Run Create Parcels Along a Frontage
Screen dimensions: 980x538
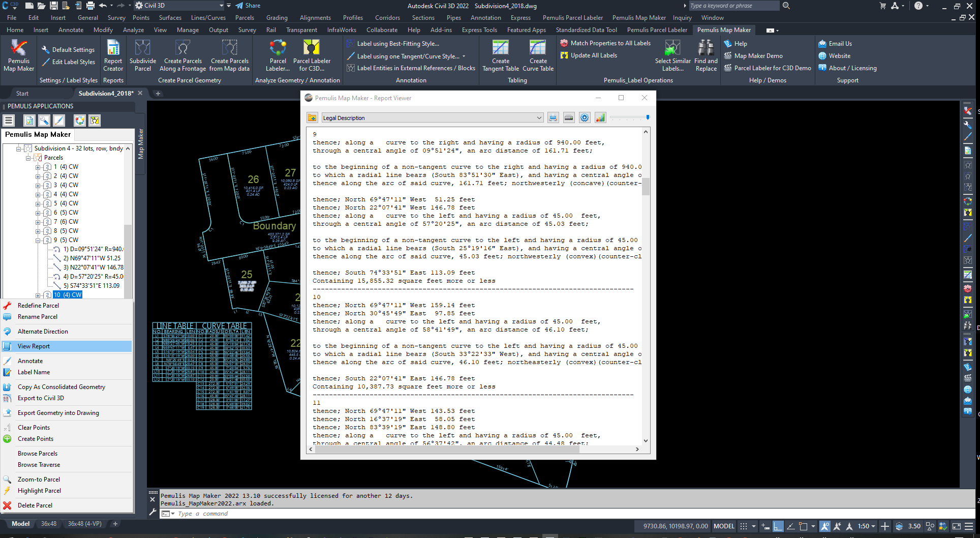click(x=182, y=55)
